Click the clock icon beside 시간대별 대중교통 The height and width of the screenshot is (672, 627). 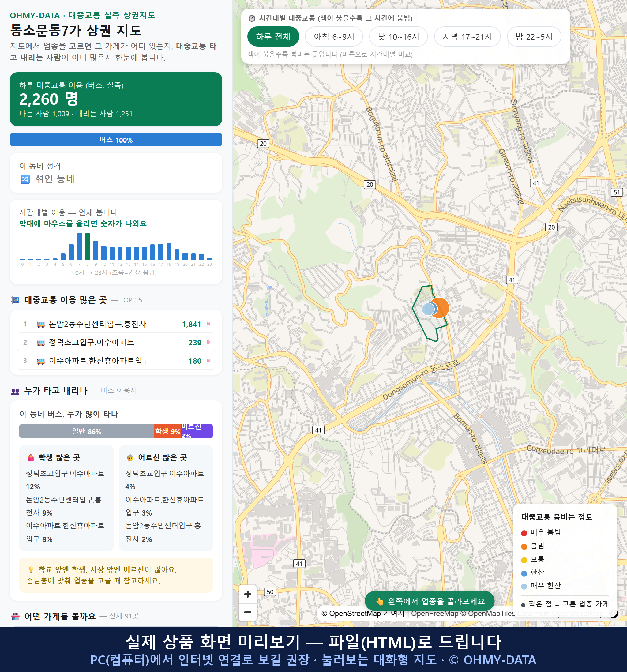coord(252,18)
